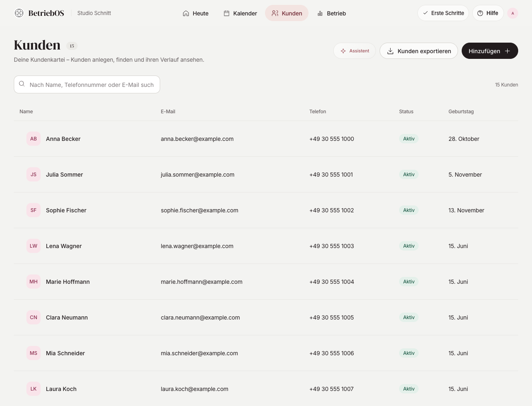Screen dimensions: 532x406
Task: Open Erste Schritte checklist
Action: pyautogui.click(x=443, y=13)
